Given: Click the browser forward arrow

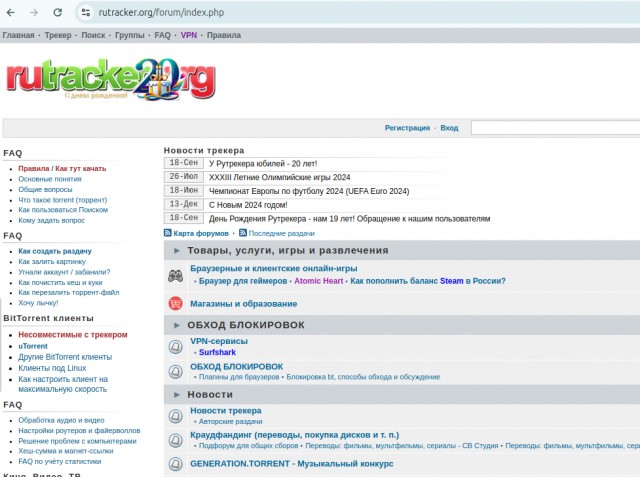Looking at the screenshot, I should [x=34, y=12].
